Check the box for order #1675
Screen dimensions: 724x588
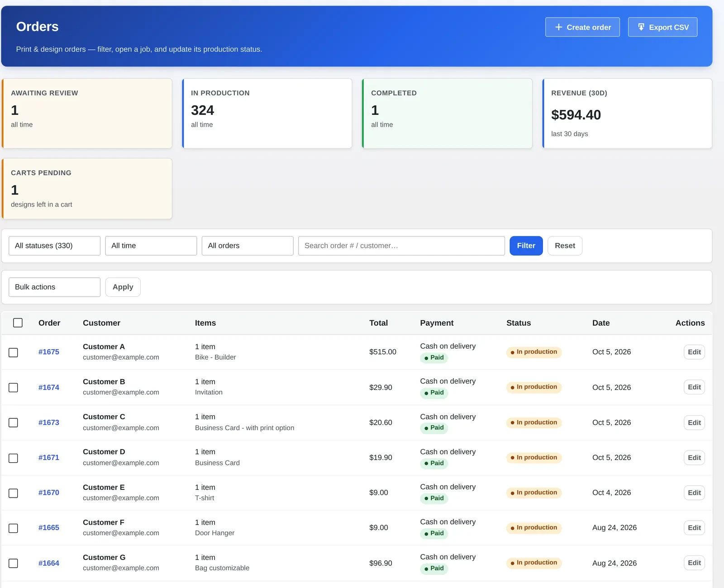(x=14, y=352)
